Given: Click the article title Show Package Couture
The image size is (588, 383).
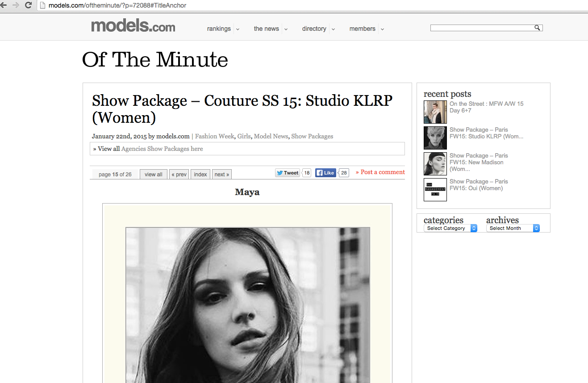Looking at the screenshot, I should click(x=242, y=109).
